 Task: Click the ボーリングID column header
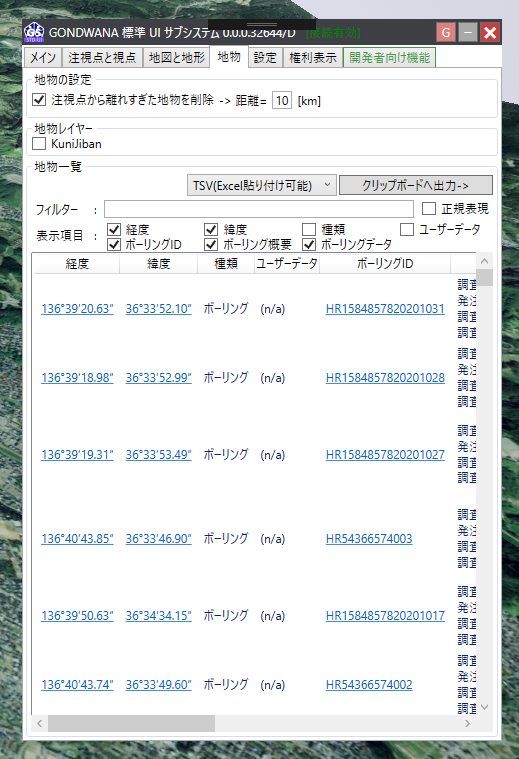[x=385, y=264]
